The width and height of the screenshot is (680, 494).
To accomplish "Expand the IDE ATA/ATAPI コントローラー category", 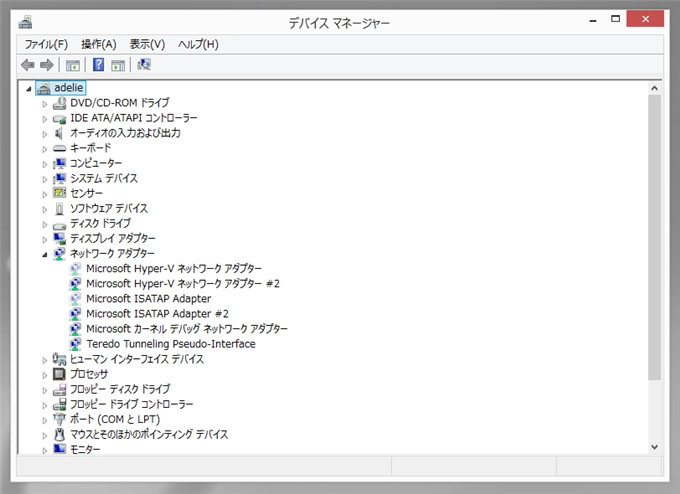I will (44, 119).
